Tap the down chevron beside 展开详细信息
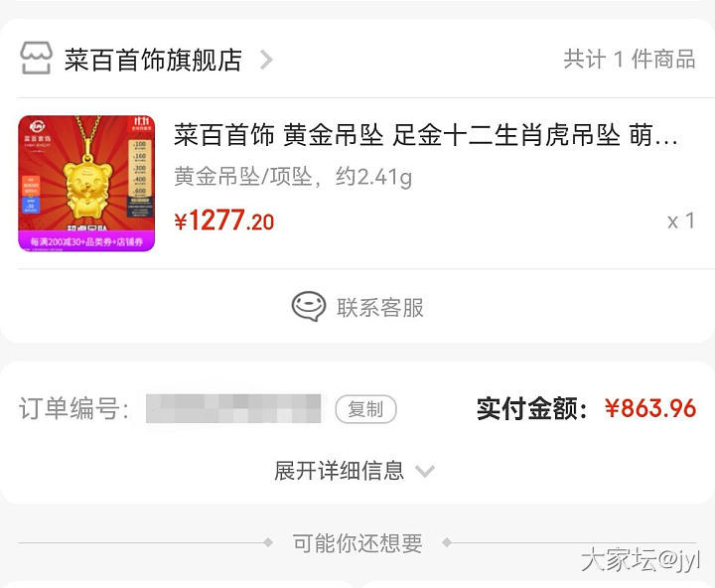The width and height of the screenshot is (715, 588). coord(425,471)
